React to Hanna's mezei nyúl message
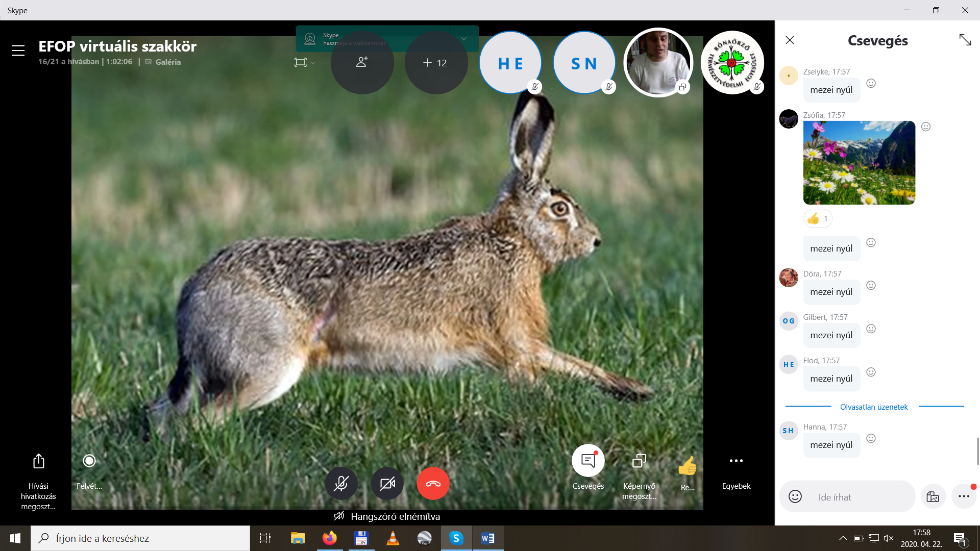The height and width of the screenshot is (551, 980). tap(871, 438)
